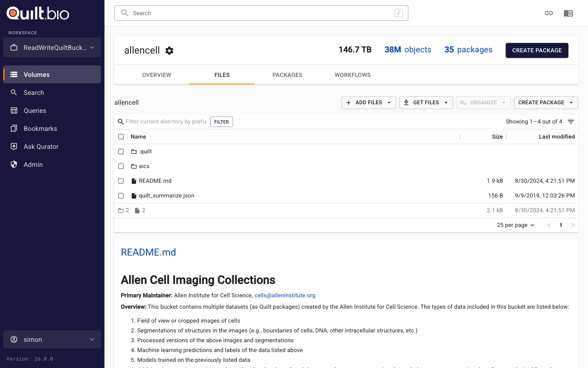Focus the top Search input field
The width and height of the screenshot is (588, 368).
click(261, 13)
